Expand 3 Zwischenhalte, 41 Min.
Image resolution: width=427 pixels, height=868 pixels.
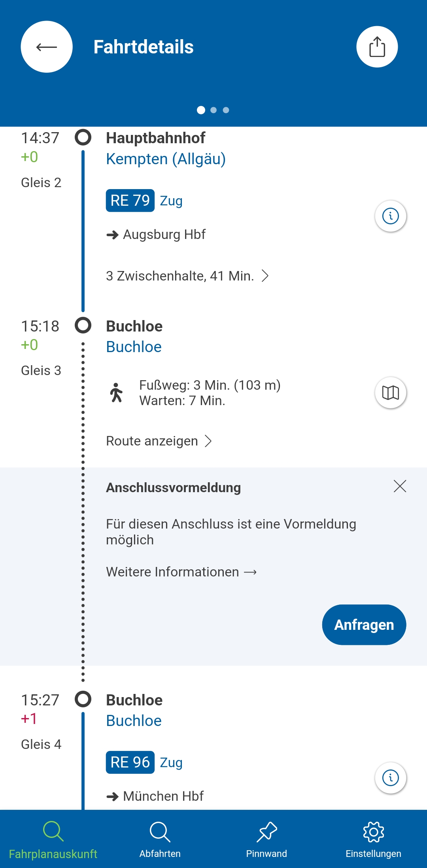(x=187, y=276)
